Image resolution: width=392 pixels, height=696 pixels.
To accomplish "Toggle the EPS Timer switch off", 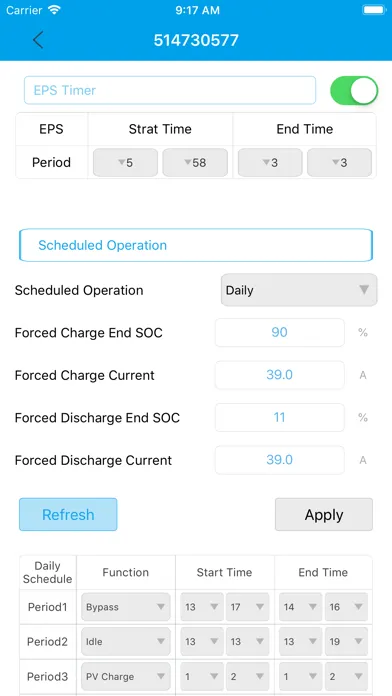I will (354, 91).
